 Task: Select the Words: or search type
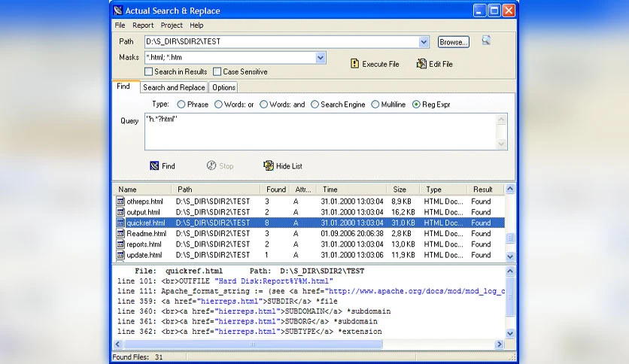218,105
